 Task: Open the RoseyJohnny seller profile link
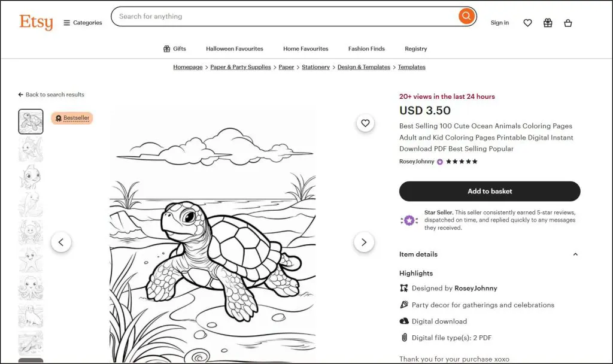[x=416, y=161]
